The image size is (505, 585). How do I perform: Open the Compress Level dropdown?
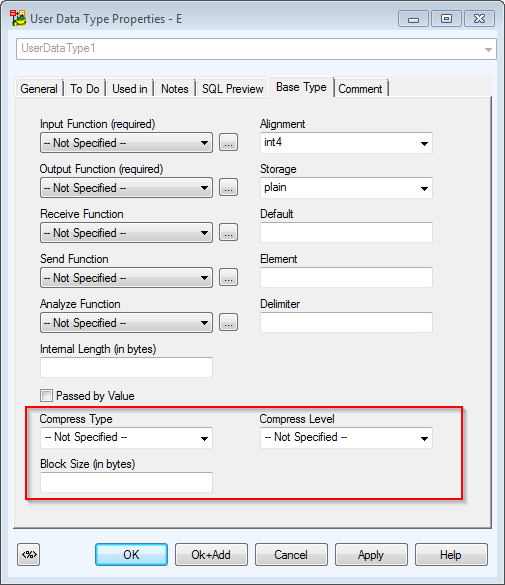[346, 438]
